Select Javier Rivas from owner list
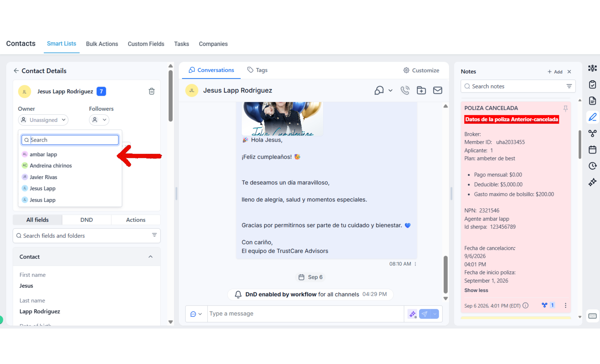 click(x=70, y=177)
